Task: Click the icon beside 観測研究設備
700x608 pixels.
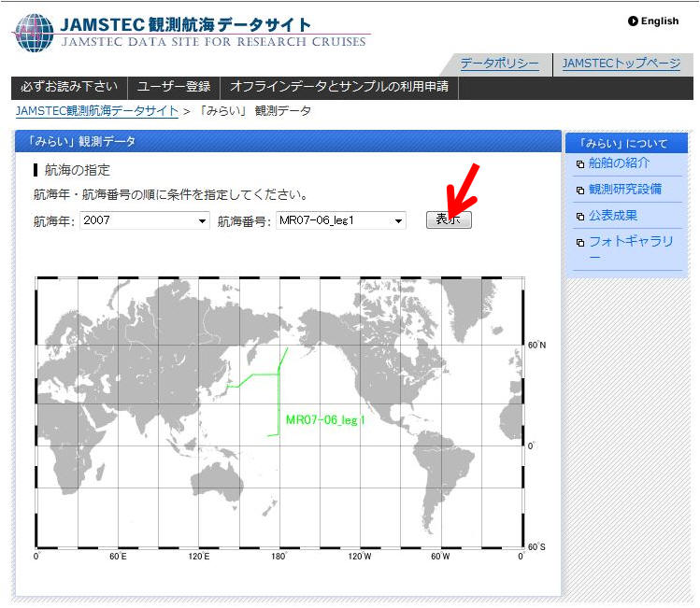Action: [580, 191]
